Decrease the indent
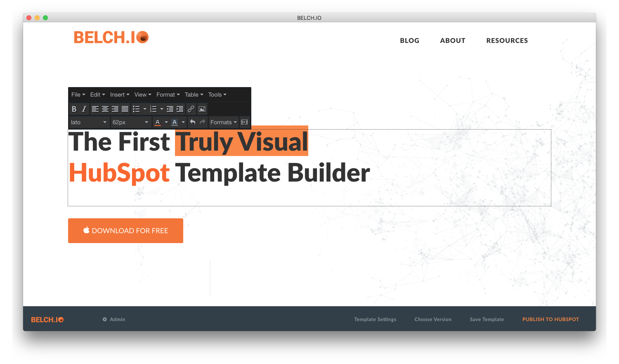Image resolution: width=619 pixels, height=364 pixels. click(x=170, y=109)
